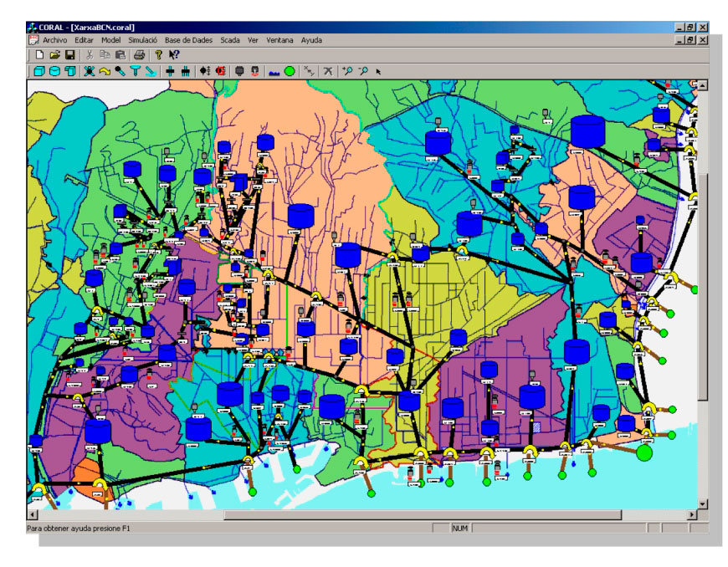Open the Scada menu
The width and height of the screenshot is (728, 567).
coord(230,40)
